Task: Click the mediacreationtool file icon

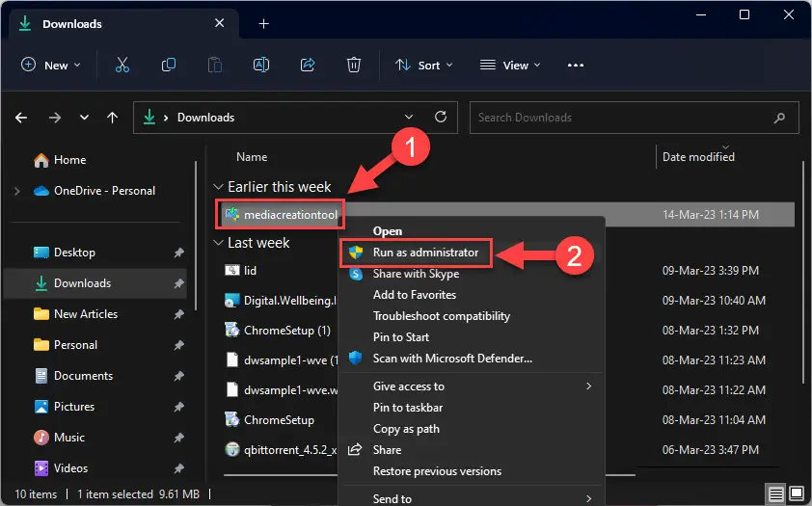Action: (x=232, y=214)
